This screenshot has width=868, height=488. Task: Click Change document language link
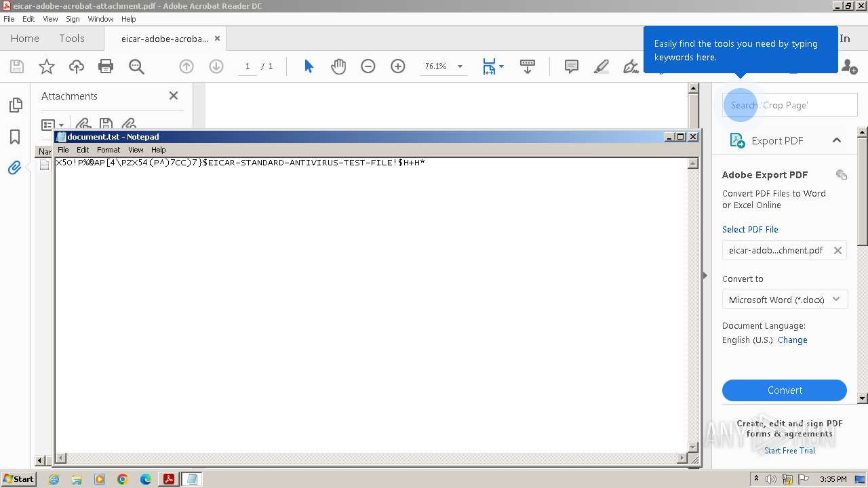pos(793,340)
